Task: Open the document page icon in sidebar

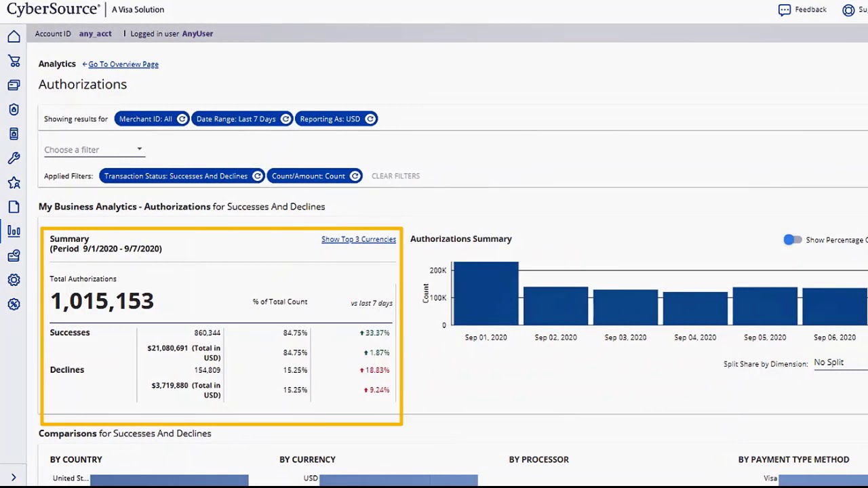Action: [14, 207]
